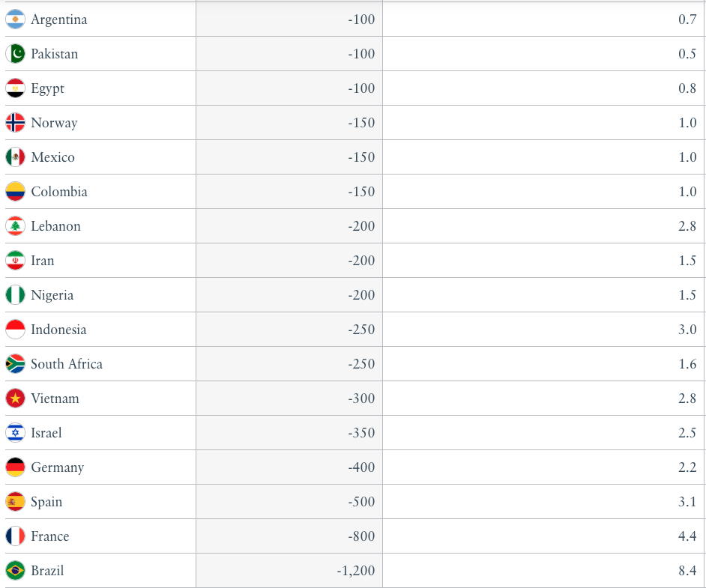Click the Pakistan flag icon
The image size is (706, 588).
15,54
